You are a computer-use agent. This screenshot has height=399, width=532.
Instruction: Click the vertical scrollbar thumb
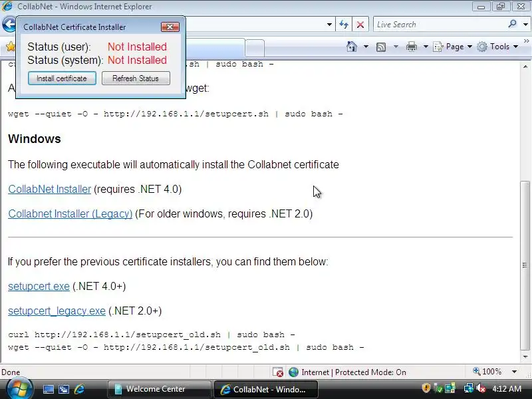525,265
